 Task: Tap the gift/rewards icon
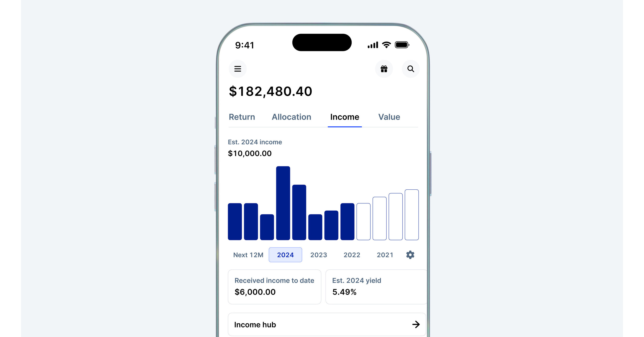pyautogui.click(x=384, y=69)
